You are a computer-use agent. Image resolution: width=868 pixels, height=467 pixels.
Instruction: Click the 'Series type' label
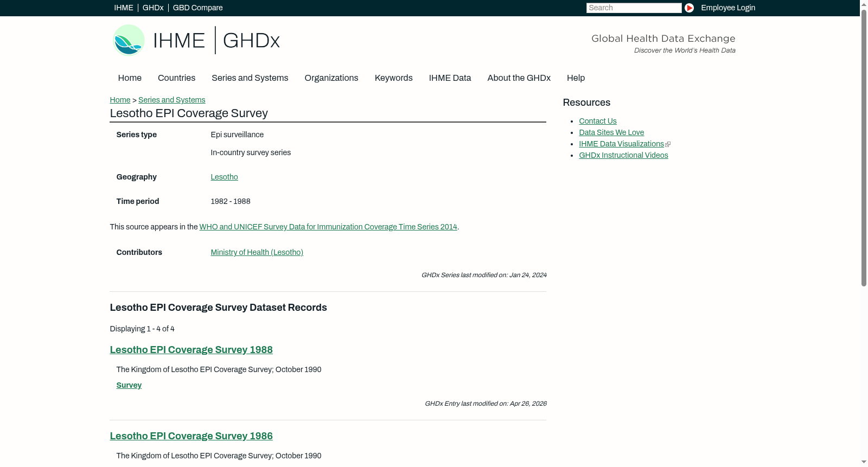(136, 135)
